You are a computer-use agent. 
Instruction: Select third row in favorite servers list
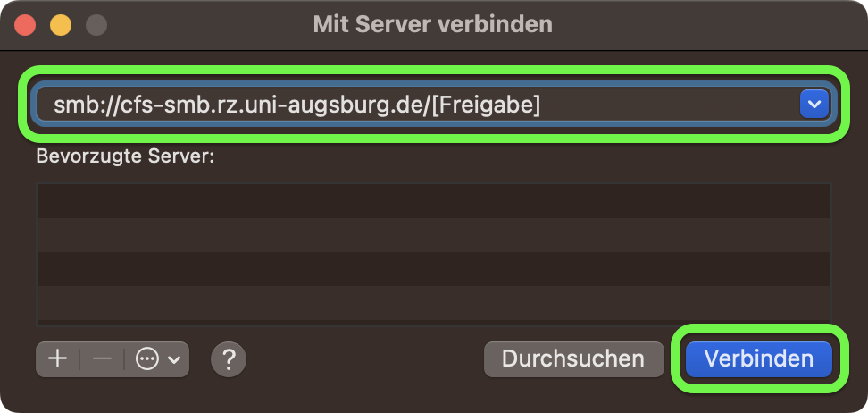click(x=434, y=269)
